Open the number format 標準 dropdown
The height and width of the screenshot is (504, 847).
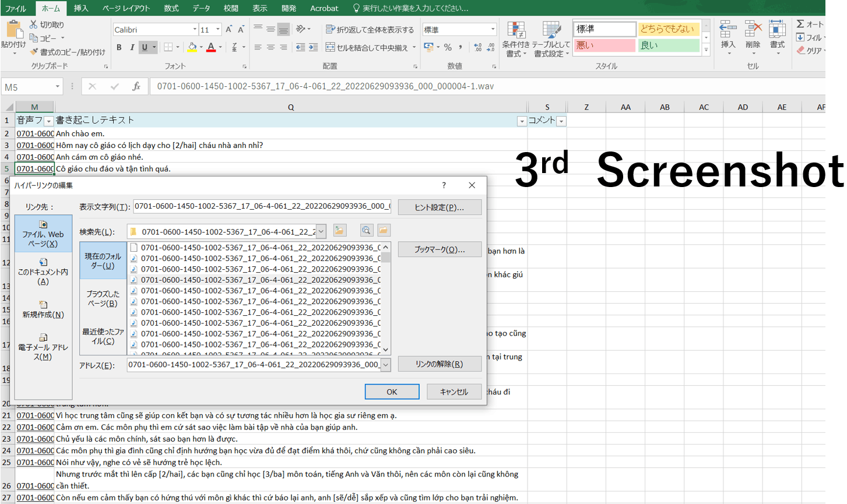pos(493,30)
